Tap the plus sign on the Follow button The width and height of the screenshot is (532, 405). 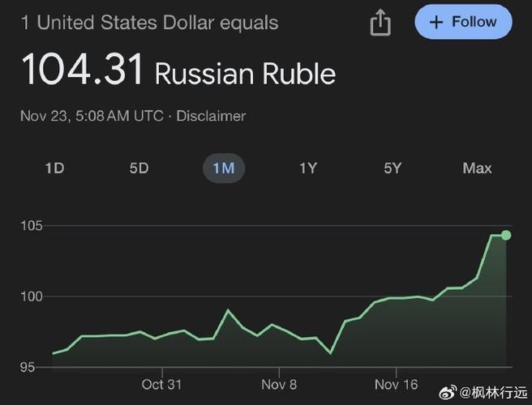(436, 23)
